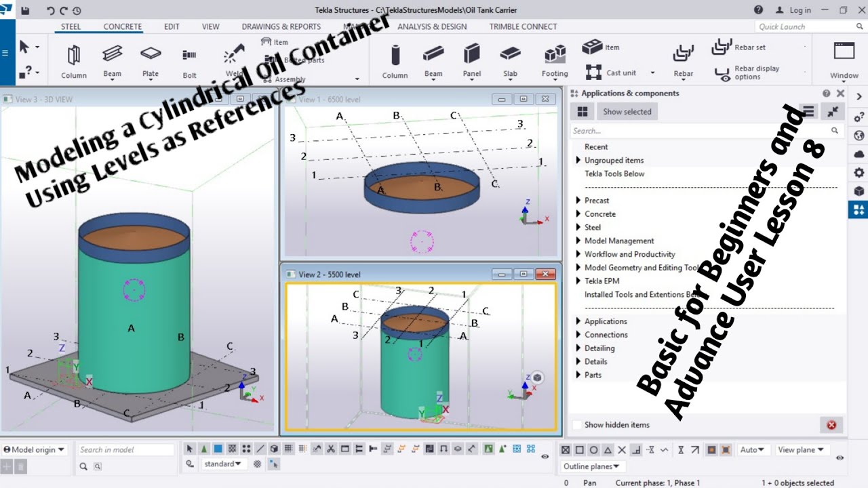Expand the Parts group
The height and width of the screenshot is (488, 868).
(x=578, y=375)
